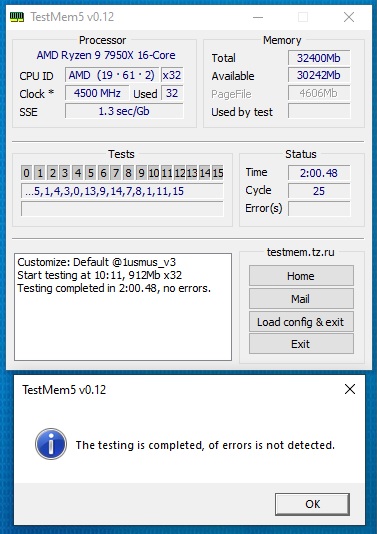377x534 pixels.
Task: Select test number 9 box
Action: click(x=141, y=173)
